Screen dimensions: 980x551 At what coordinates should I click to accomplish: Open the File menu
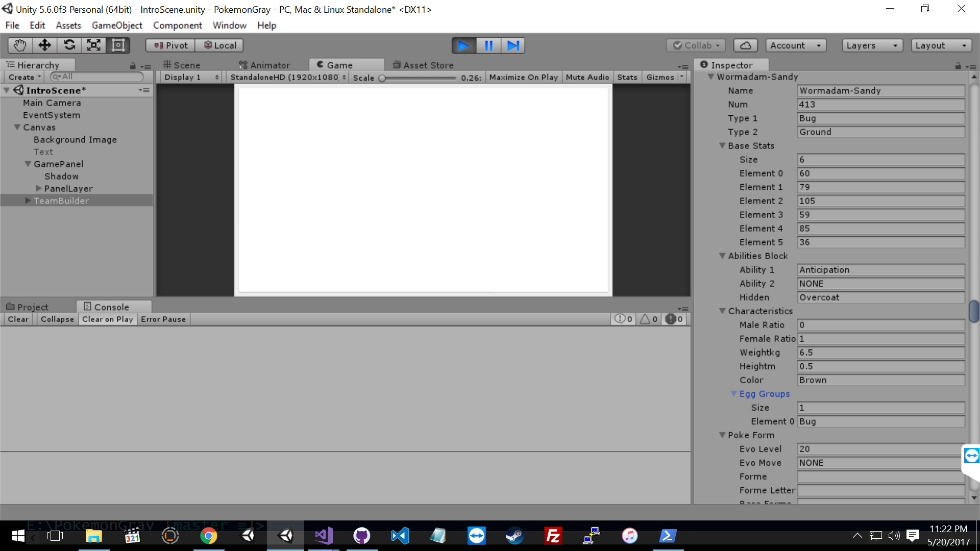[x=12, y=25]
